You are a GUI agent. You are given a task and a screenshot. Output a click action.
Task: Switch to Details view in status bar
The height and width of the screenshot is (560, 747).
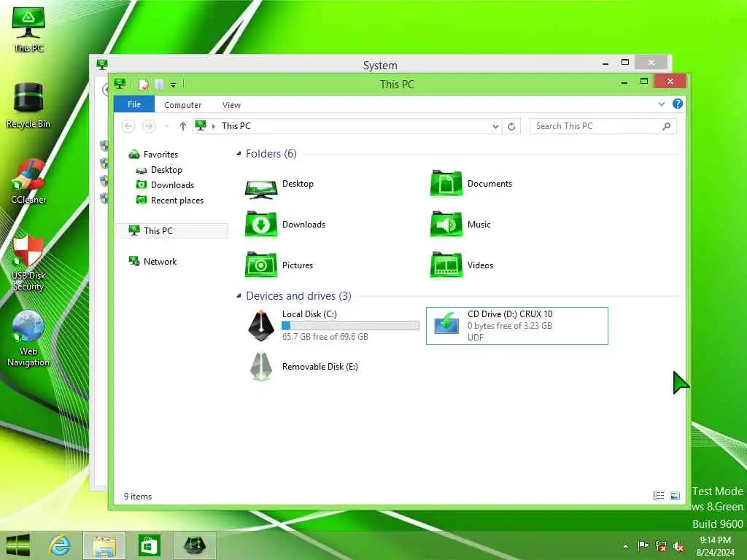click(x=659, y=496)
